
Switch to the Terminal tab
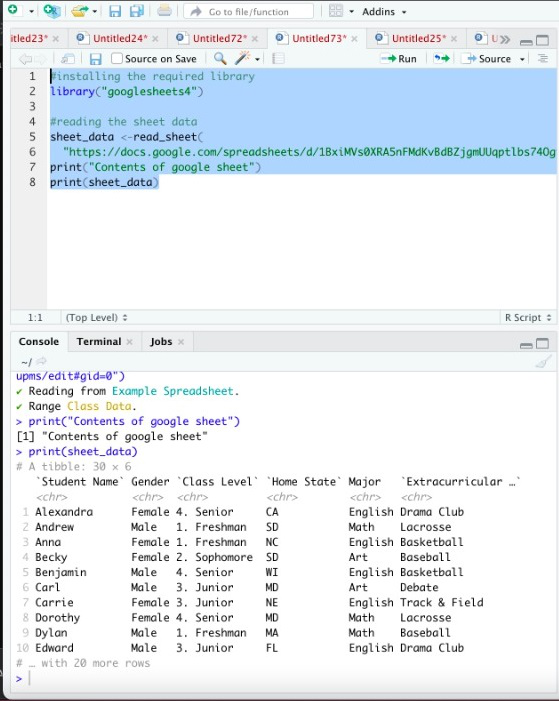(x=98, y=342)
